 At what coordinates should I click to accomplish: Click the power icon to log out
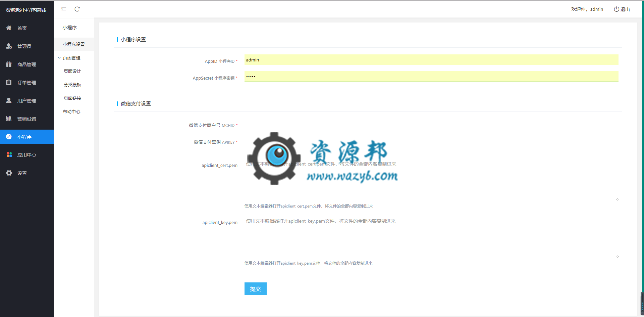coord(616,9)
